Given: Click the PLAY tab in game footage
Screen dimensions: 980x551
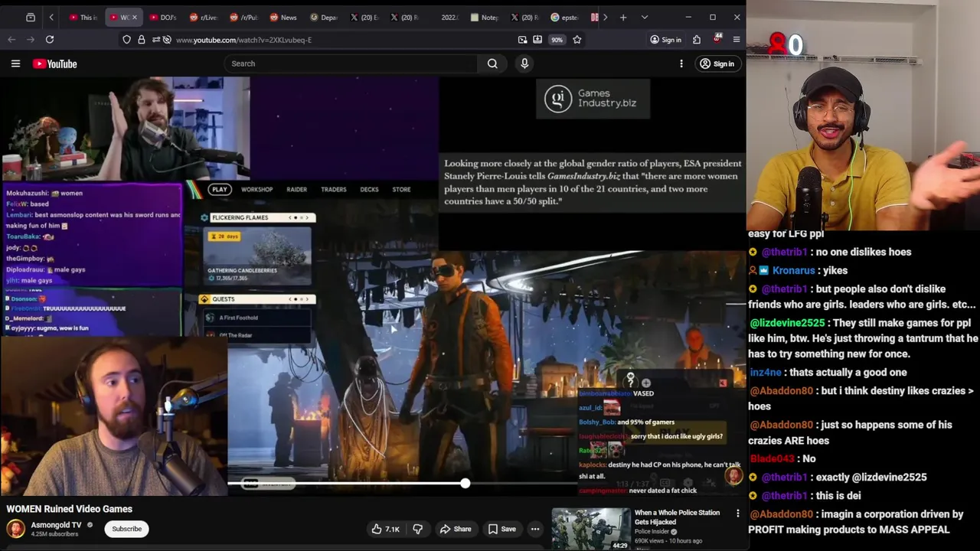Looking at the screenshot, I should [x=220, y=189].
